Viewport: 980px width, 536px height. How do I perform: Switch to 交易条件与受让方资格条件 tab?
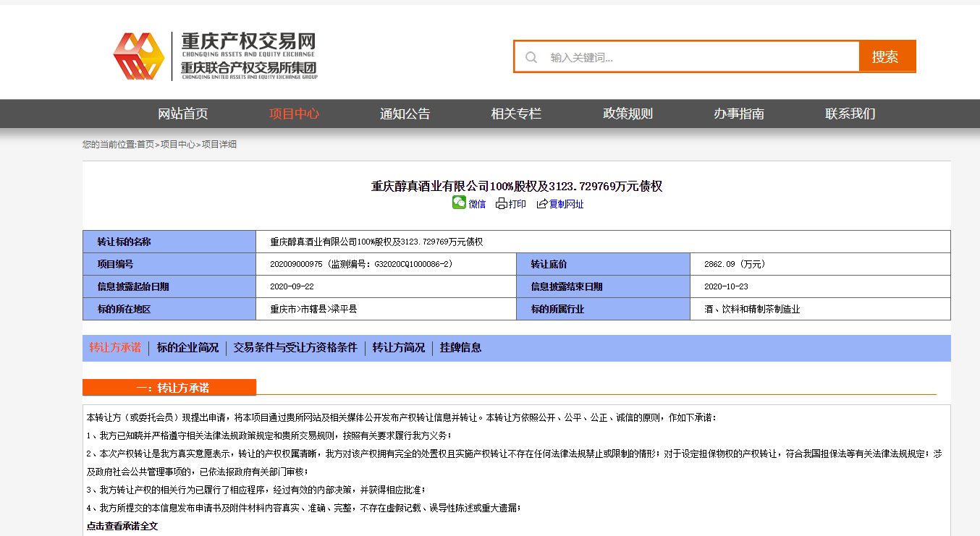(295, 348)
